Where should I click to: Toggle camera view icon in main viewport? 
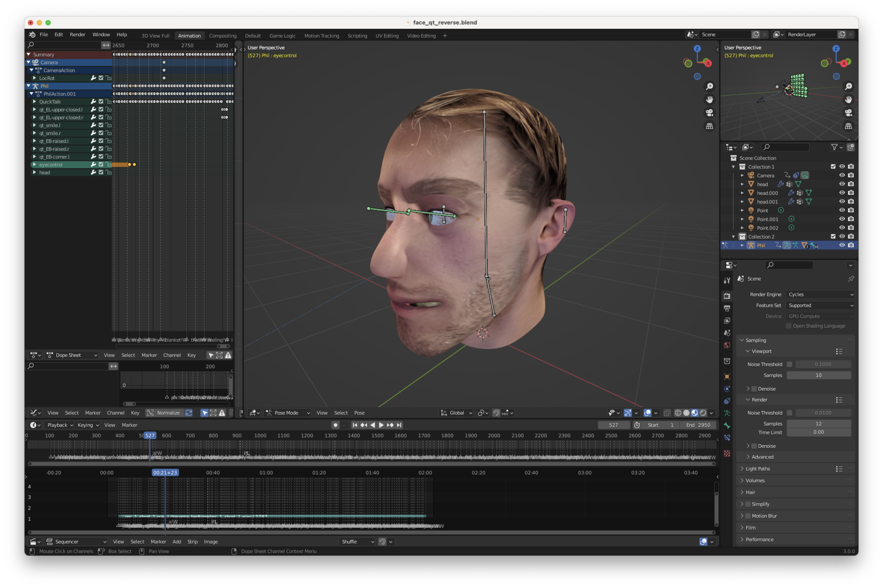[x=709, y=113]
